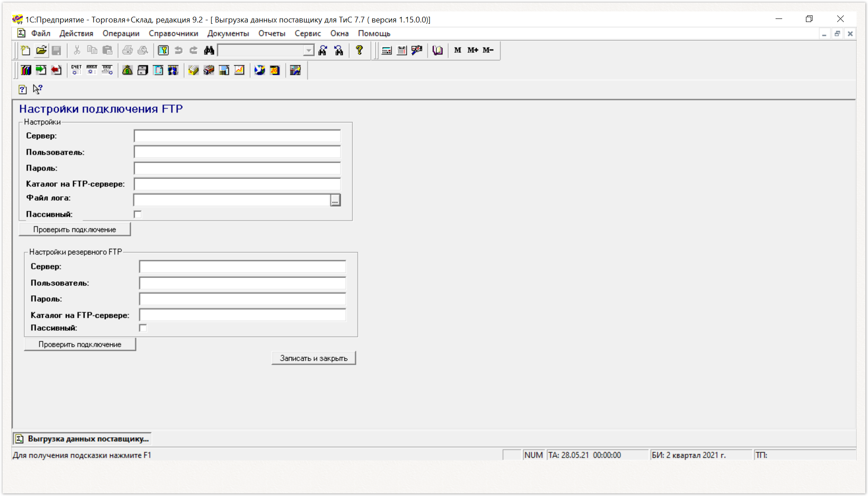Click the reserve FTP Каталог на FTP-сервере field
The width and height of the screenshot is (868, 496).
click(243, 315)
